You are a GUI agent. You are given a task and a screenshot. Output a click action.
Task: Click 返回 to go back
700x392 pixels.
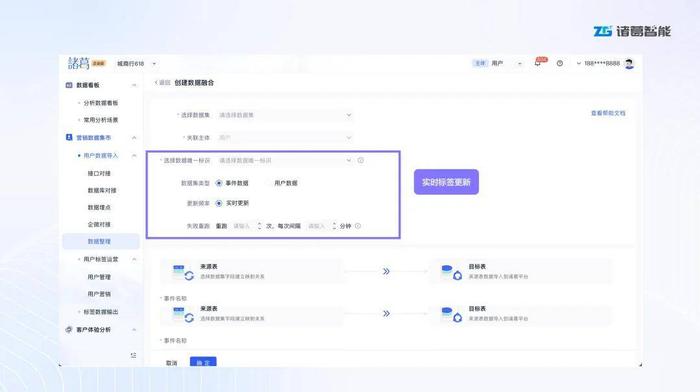click(163, 83)
